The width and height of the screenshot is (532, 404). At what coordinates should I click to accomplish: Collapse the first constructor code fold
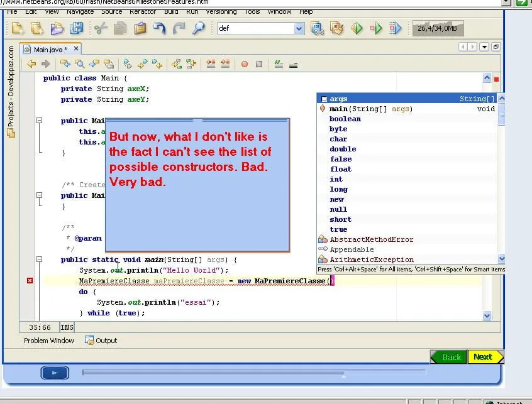40,120
